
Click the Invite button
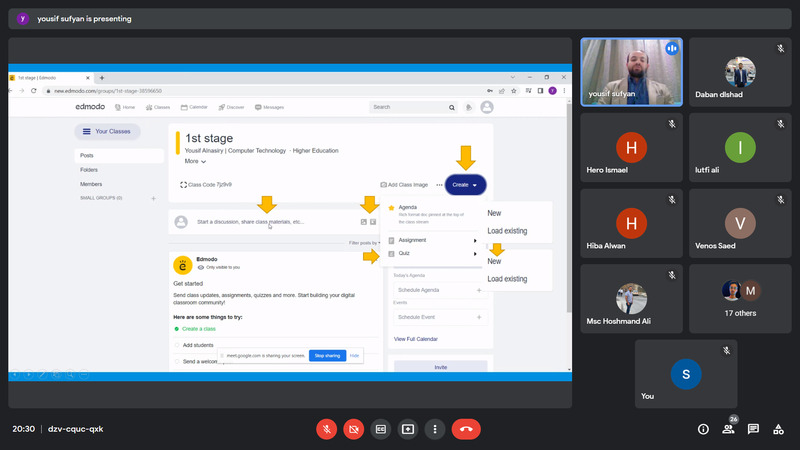[441, 367]
